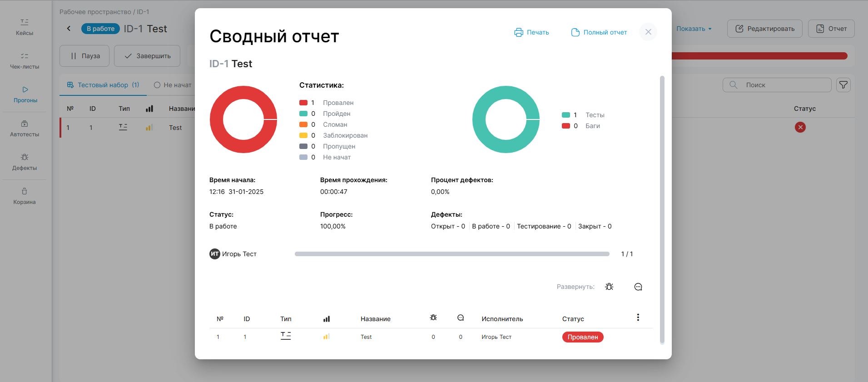Click the Поиск search field
Screen dimensions: 868x382
point(777,85)
